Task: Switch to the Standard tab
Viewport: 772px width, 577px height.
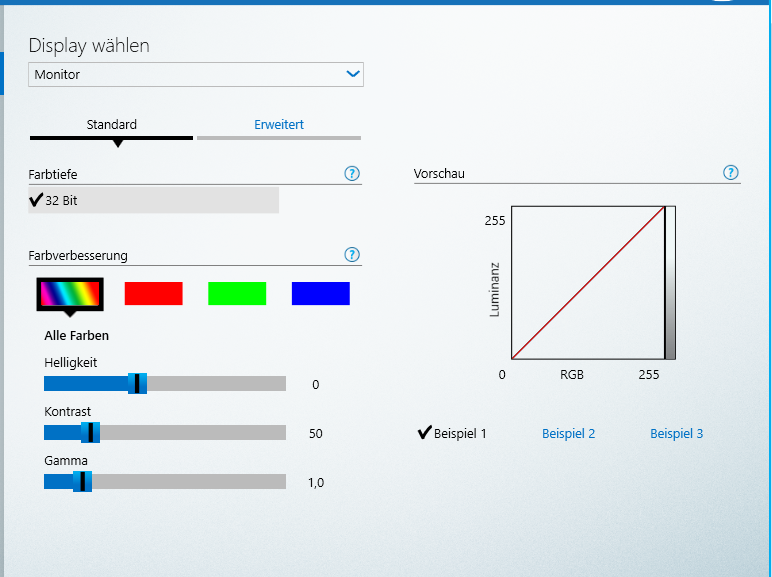Action: point(112,125)
